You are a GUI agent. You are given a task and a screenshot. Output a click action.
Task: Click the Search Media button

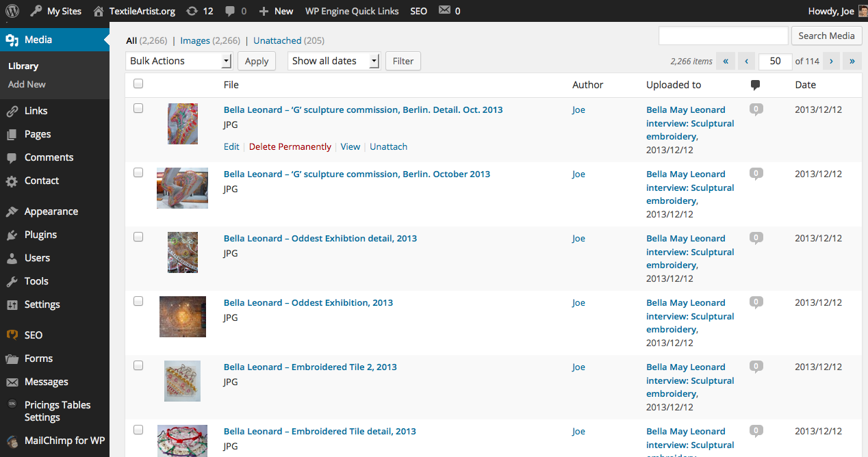tap(826, 36)
